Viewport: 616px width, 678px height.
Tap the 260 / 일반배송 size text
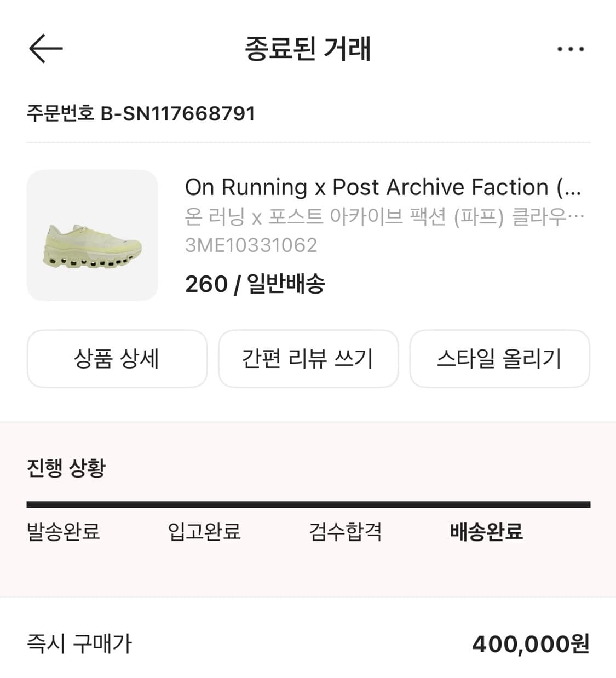tap(255, 284)
